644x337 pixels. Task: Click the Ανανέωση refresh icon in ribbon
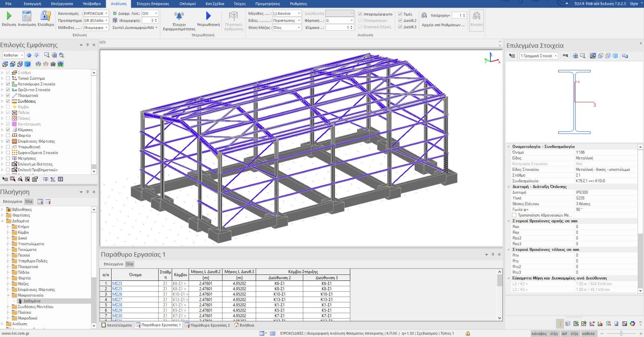click(x=27, y=16)
